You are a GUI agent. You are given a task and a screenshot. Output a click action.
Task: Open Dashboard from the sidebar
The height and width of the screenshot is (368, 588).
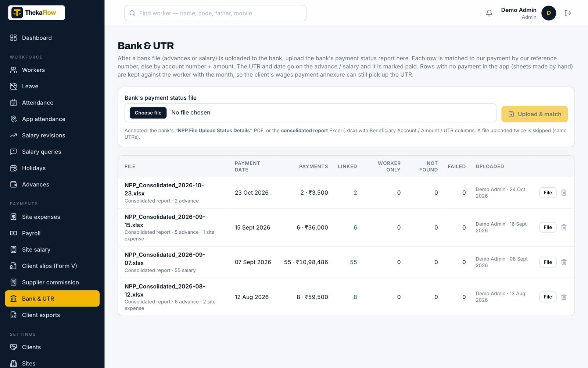coord(52,38)
